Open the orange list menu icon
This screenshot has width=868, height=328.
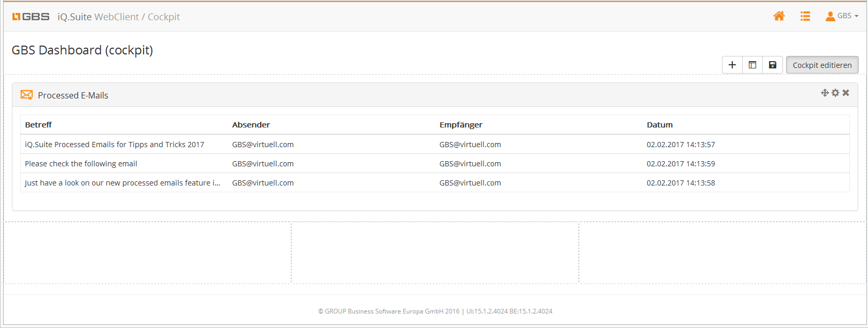pyautogui.click(x=805, y=16)
